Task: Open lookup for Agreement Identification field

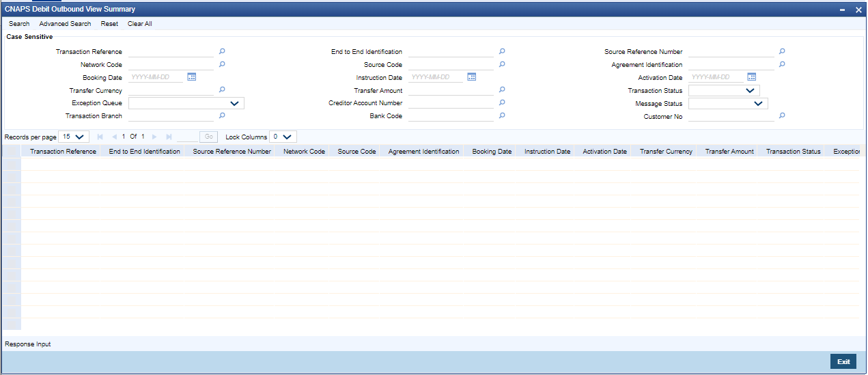Action: click(782, 64)
